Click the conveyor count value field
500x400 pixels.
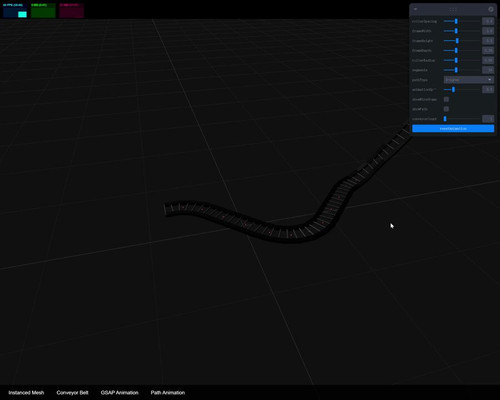pos(488,119)
